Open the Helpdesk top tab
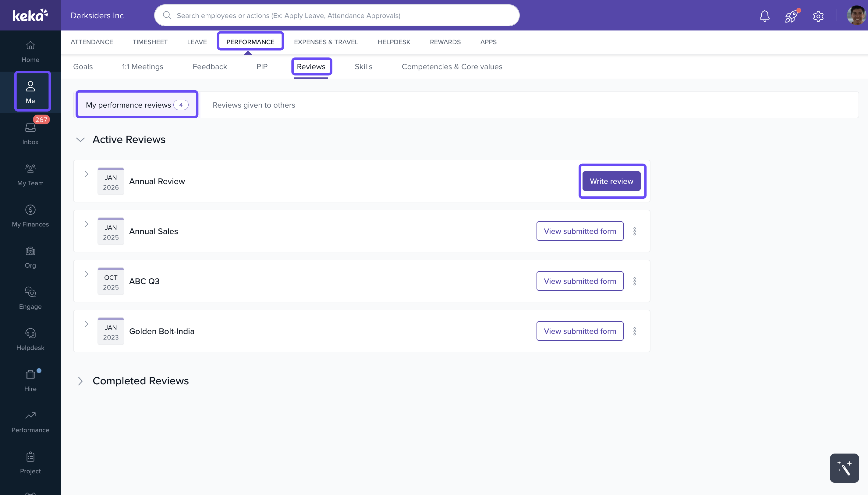868x495 pixels. pos(394,42)
